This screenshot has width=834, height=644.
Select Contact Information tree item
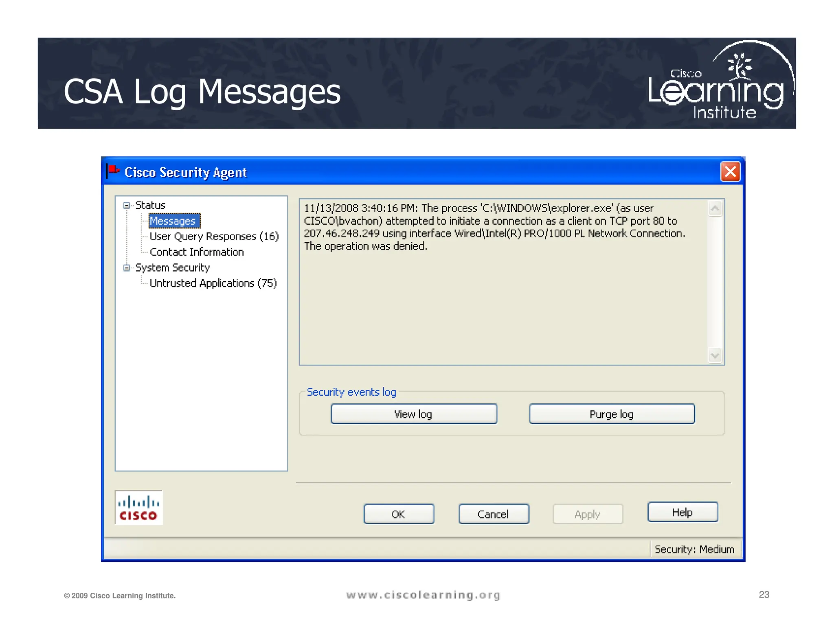(197, 252)
